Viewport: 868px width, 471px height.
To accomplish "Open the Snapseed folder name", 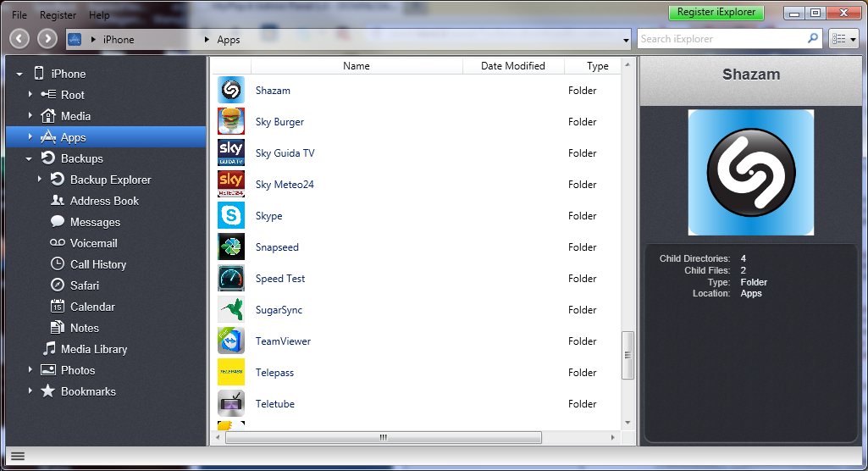I will pos(277,247).
